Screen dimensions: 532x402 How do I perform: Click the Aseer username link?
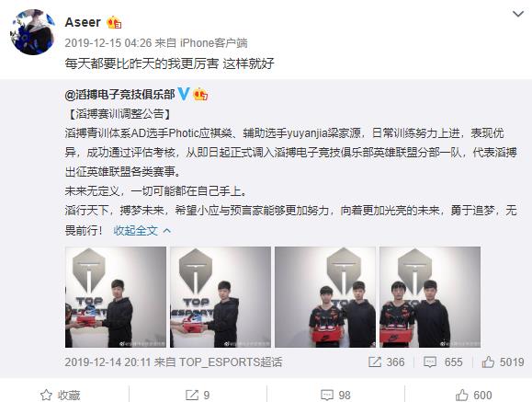(83, 22)
